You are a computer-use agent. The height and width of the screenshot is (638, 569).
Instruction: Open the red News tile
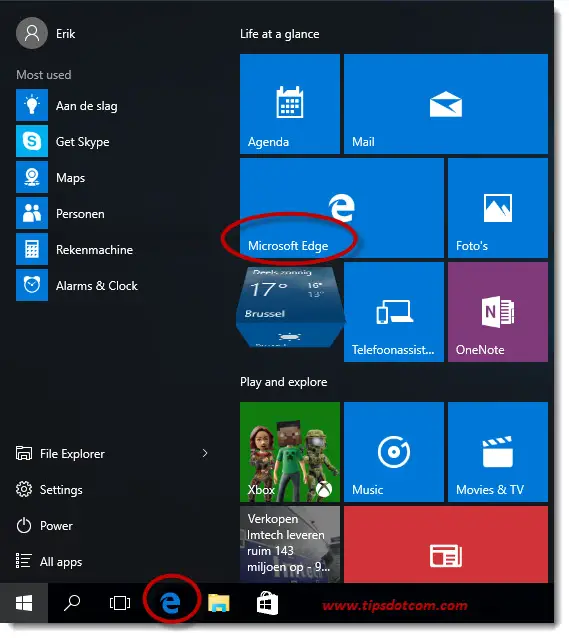(x=446, y=544)
